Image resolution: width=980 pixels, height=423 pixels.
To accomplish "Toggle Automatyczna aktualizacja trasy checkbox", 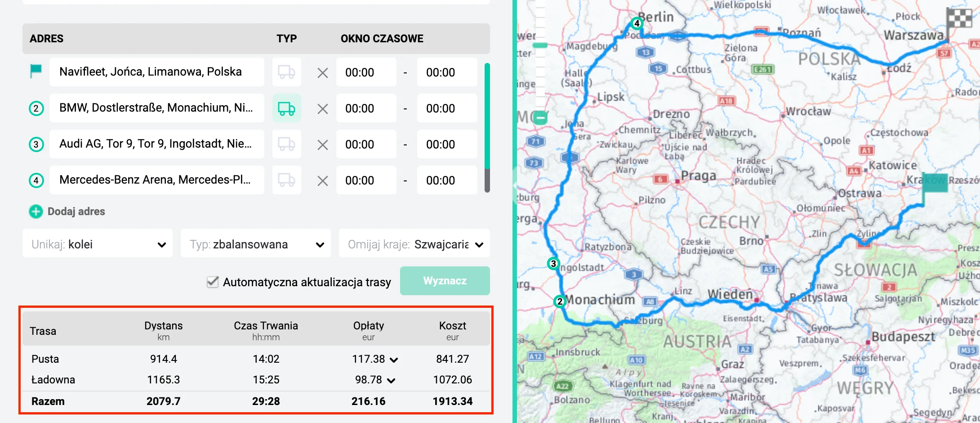I will pos(213,282).
